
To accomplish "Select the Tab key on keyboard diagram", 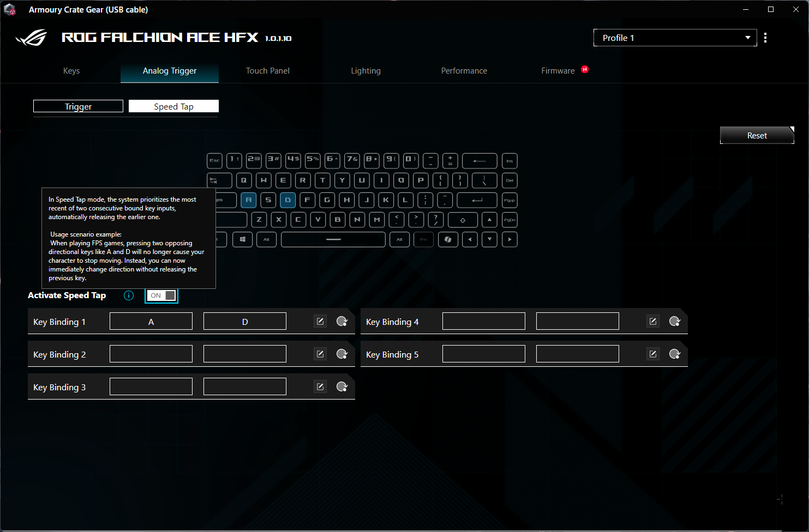I will coord(220,180).
